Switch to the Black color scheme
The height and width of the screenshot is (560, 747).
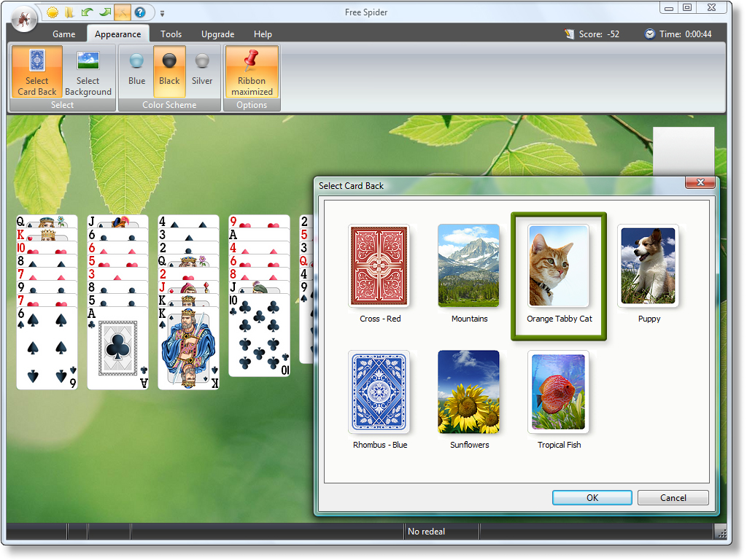[x=169, y=71]
